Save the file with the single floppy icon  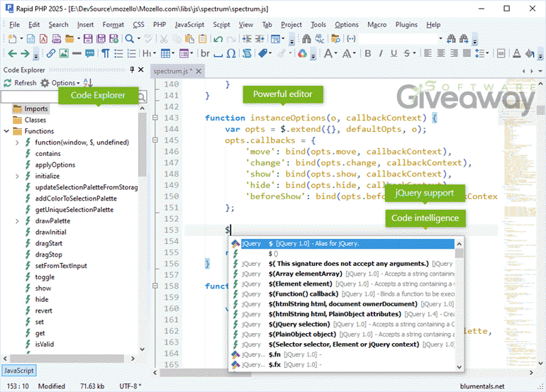[88, 39]
